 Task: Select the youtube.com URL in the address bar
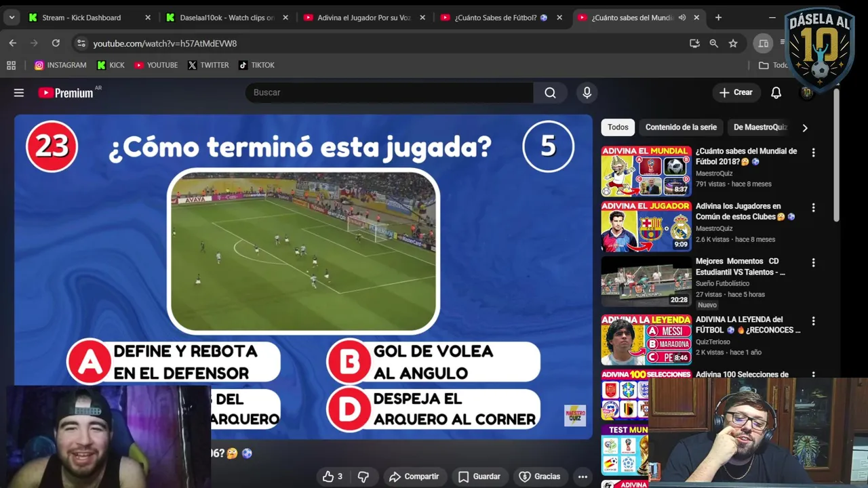pos(165,43)
